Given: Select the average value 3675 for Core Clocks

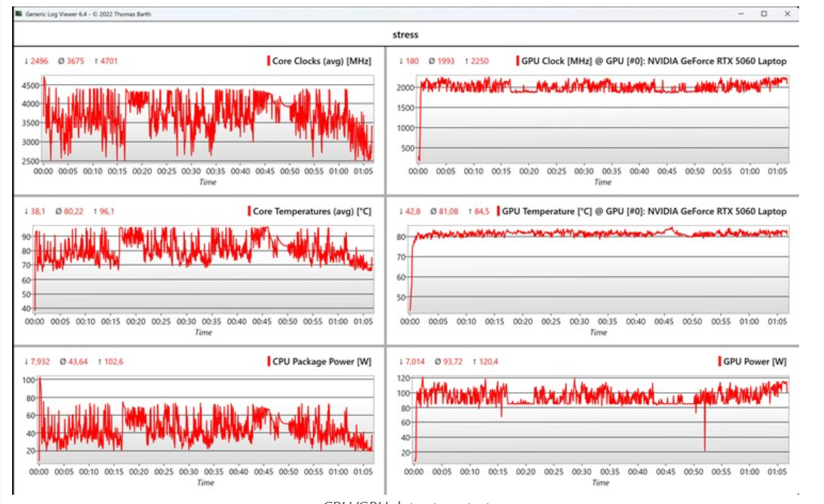Looking at the screenshot, I should 75,61.
